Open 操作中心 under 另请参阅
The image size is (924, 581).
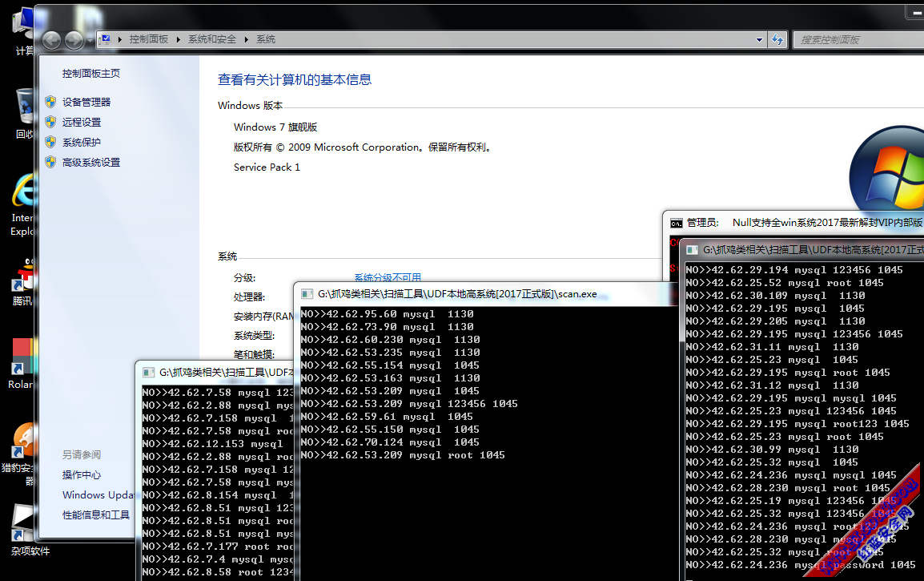pos(82,475)
